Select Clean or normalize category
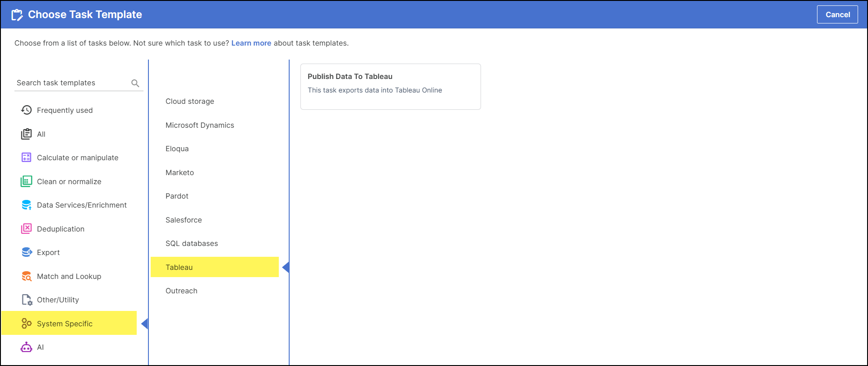 tap(69, 181)
